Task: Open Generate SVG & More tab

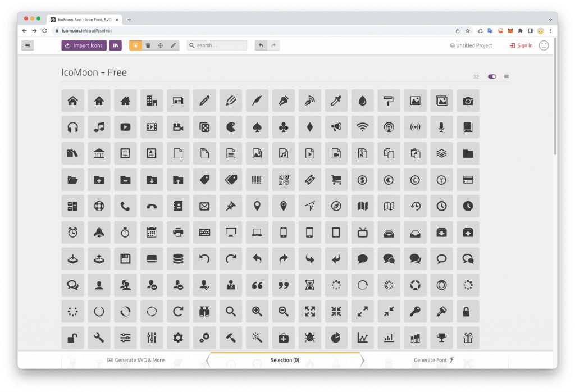Action: tap(136, 360)
